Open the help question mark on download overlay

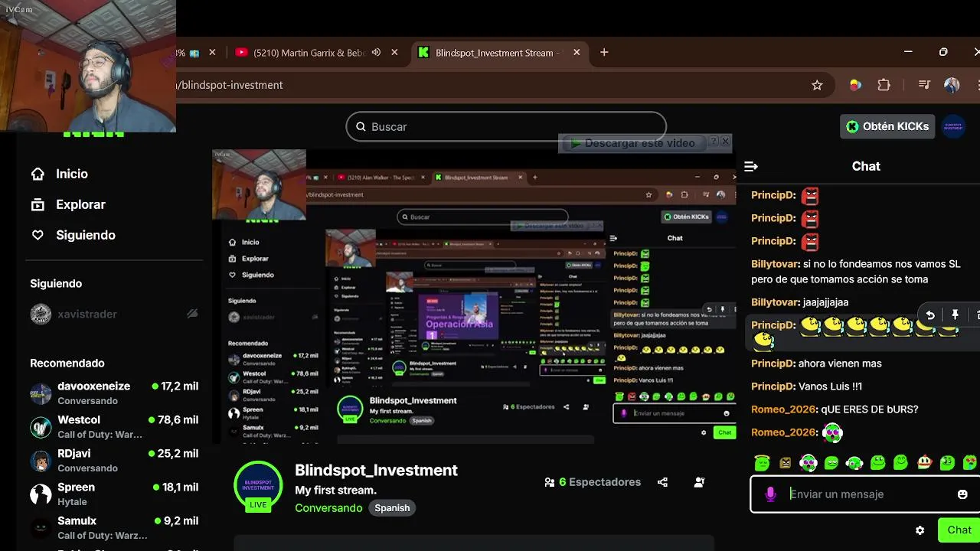click(714, 141)
